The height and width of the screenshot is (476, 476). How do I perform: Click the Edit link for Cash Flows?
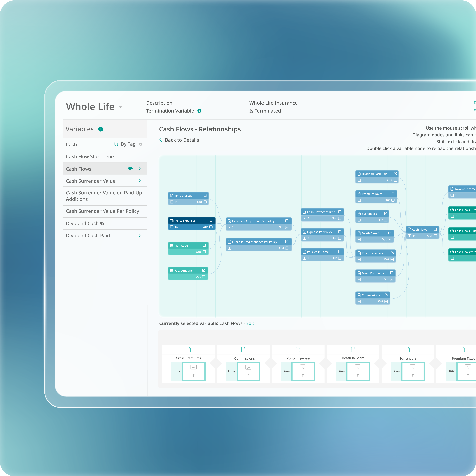[x=250, y=323]
